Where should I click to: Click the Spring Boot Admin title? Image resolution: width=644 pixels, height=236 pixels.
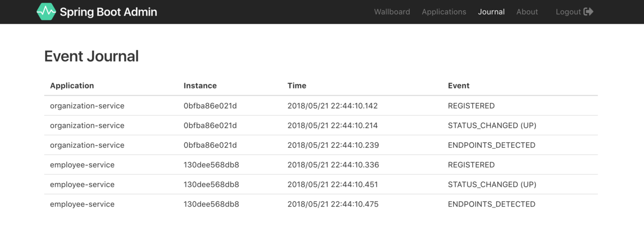tap(108, 11)
